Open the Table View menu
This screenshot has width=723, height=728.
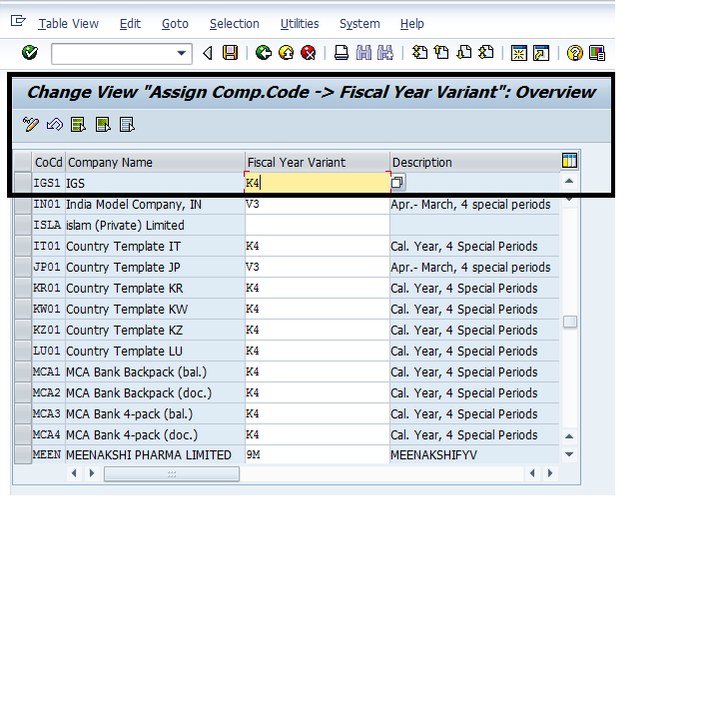point(68,24)
